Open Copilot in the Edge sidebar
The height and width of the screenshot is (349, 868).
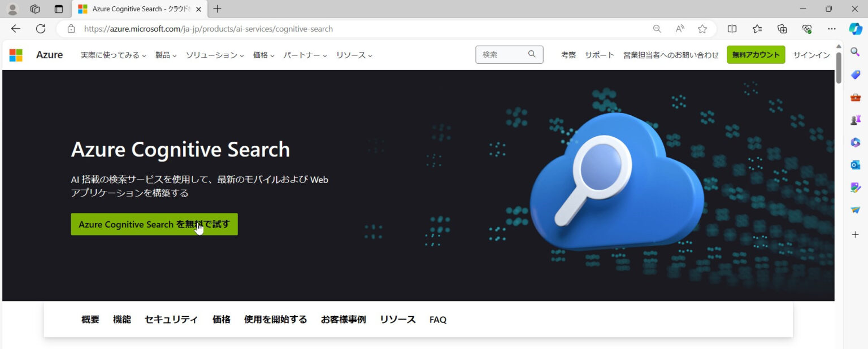pos(855,29)
